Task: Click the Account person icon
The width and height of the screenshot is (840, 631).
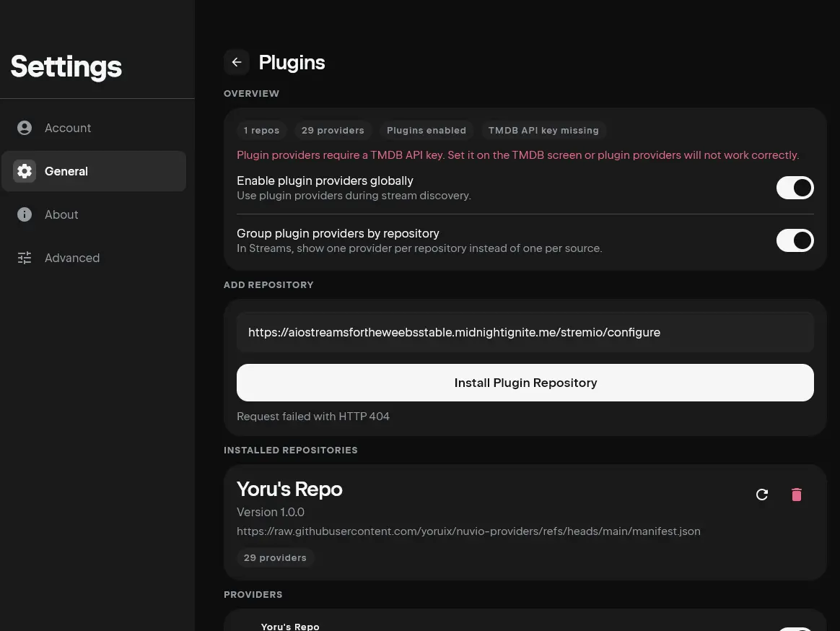Action: (x=24, y=128)
